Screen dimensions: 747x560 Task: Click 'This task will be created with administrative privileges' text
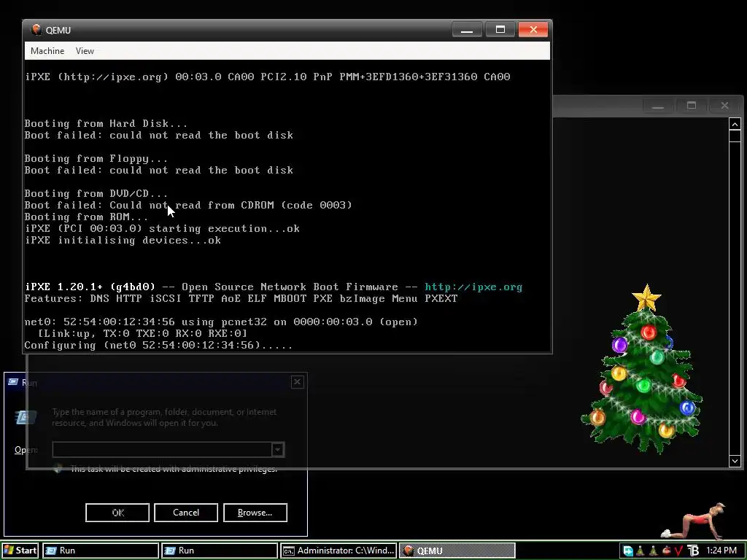[174, 469]
